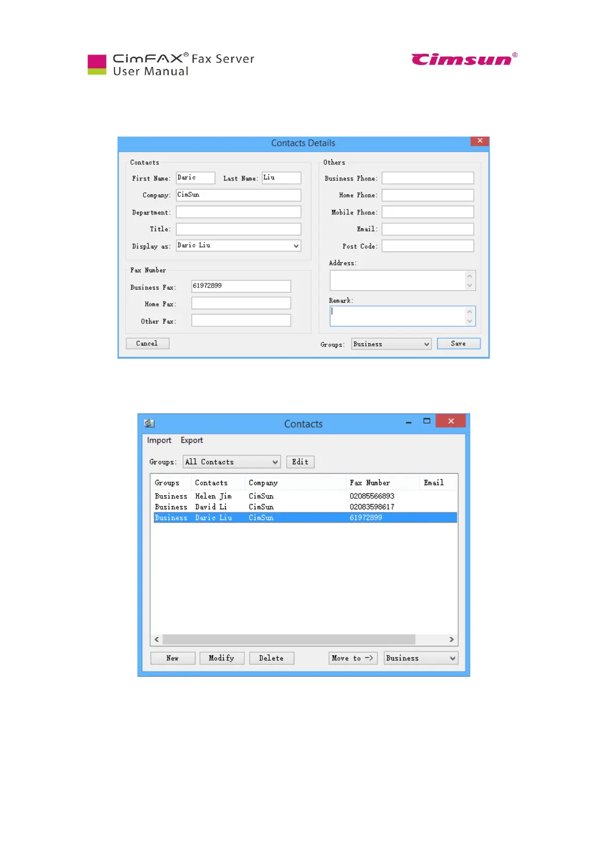
Task: Click the Address box scroll down arrow
Action: [470, 286]
